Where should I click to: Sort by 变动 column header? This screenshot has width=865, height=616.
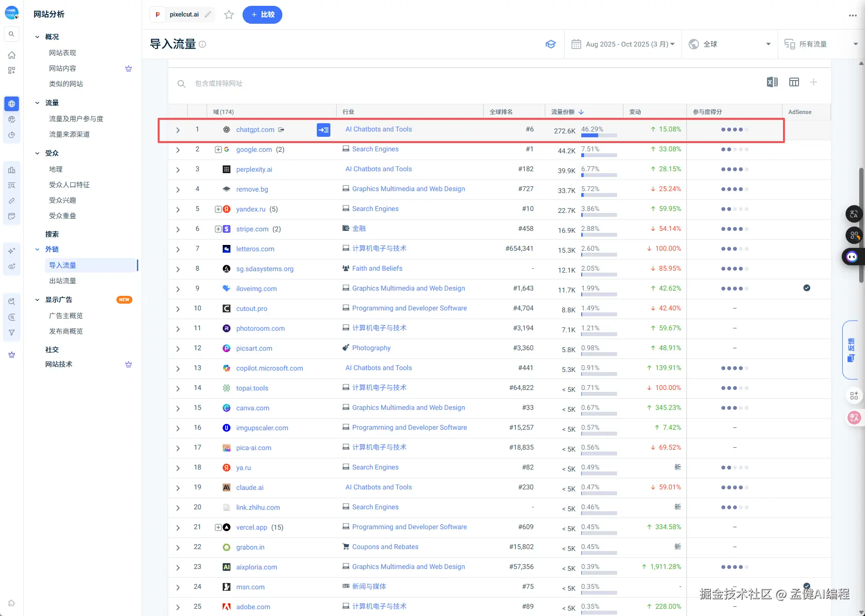(x=635, y=112)
